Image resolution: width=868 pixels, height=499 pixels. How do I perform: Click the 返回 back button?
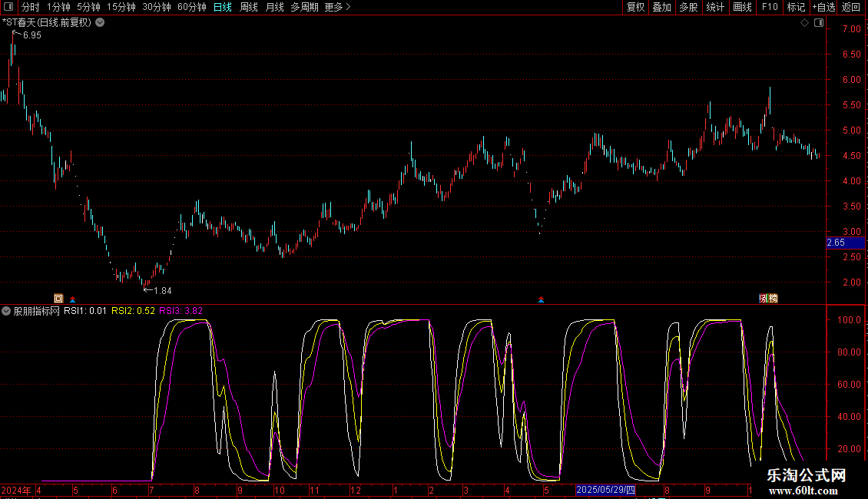tap(851, 8)
